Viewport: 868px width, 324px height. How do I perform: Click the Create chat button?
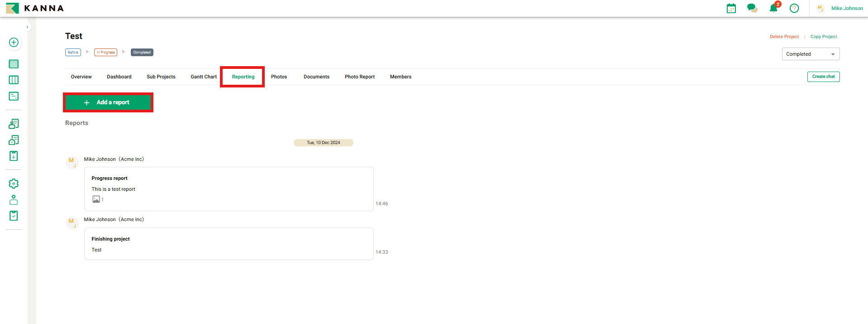click(823, 77)
